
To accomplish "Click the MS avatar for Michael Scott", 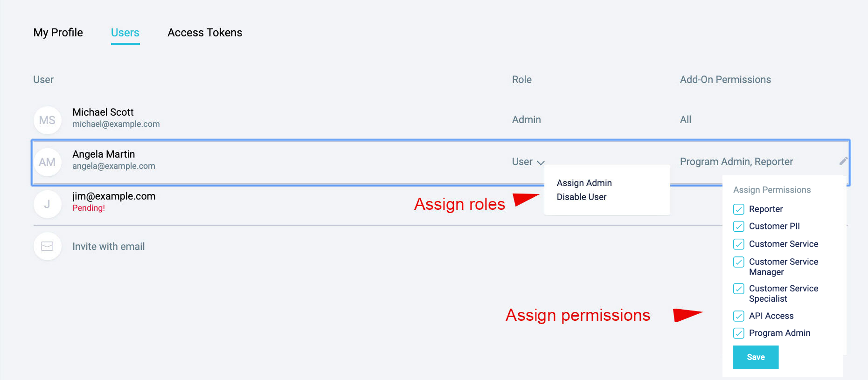I will (x=47, y=120).
